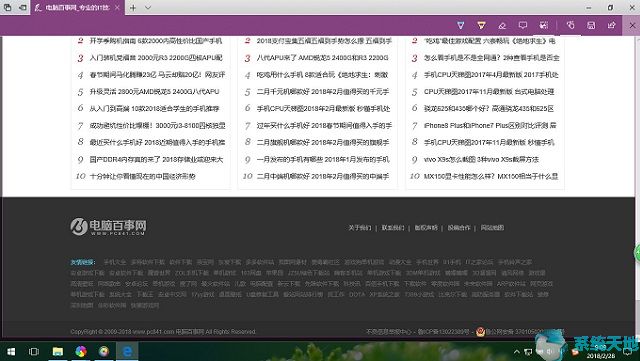Toggle touch writing in web note toolbar
The image size is (640, 361).
pyautogui.click(x=571, y=25)
